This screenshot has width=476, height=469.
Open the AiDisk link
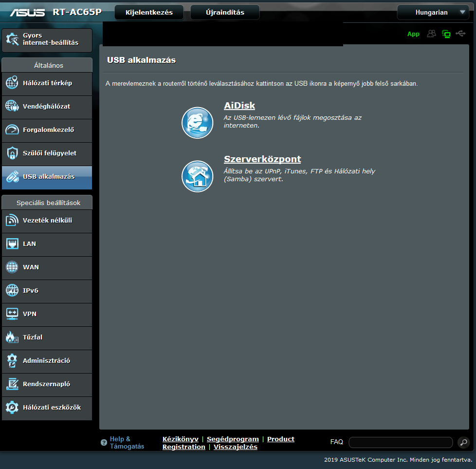[x=239, y=105]
